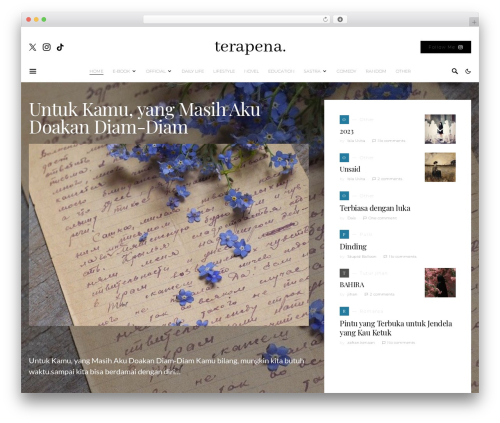Open the NOVEL menu item

click(x=251, y=71)
